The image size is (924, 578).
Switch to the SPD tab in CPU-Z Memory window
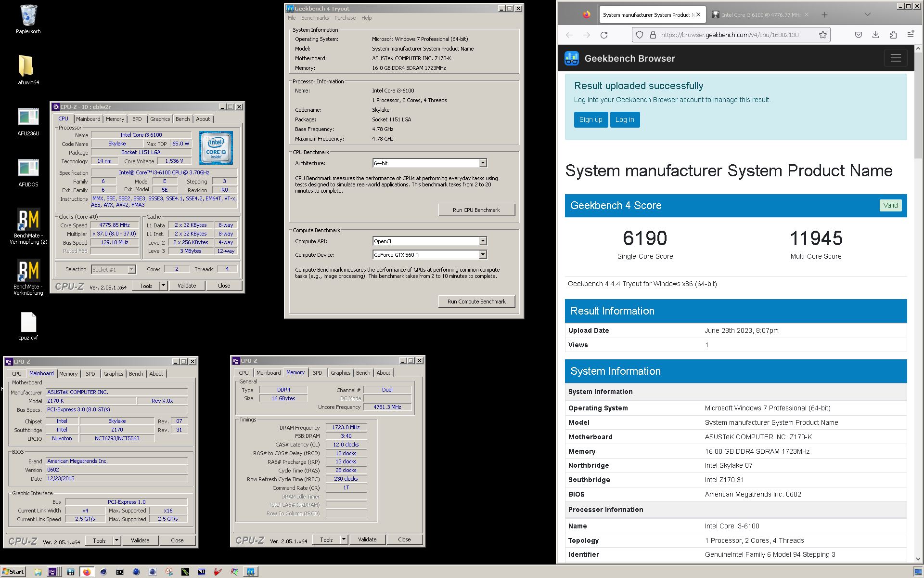pos(317,373)
